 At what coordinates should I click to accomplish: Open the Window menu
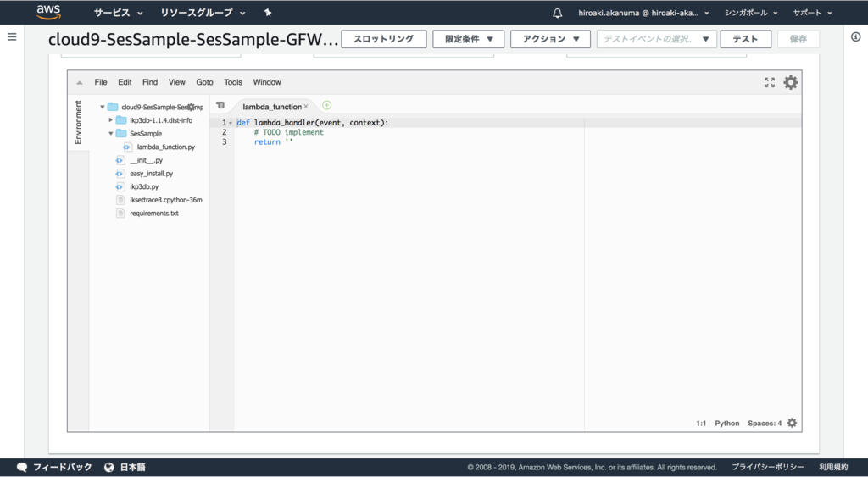tap(267, 82)
